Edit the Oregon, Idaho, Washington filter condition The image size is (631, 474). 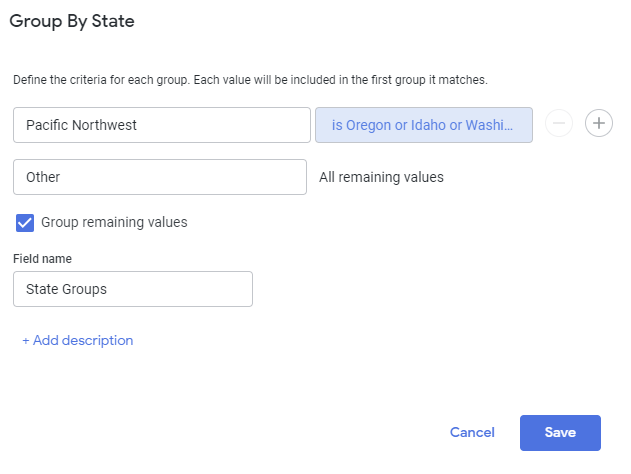(x=423, y=125)
